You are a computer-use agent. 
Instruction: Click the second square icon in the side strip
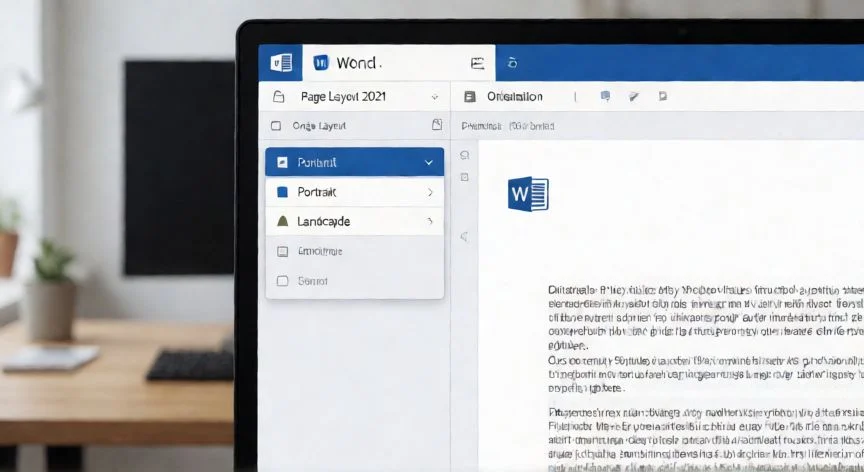click(x=465, y=177)
